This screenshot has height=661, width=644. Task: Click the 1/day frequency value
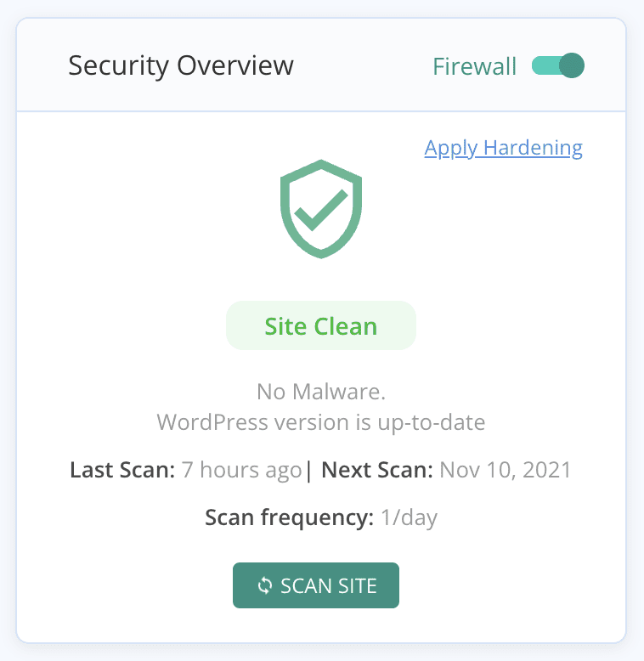pyautogui.click(x=409, y=517)
